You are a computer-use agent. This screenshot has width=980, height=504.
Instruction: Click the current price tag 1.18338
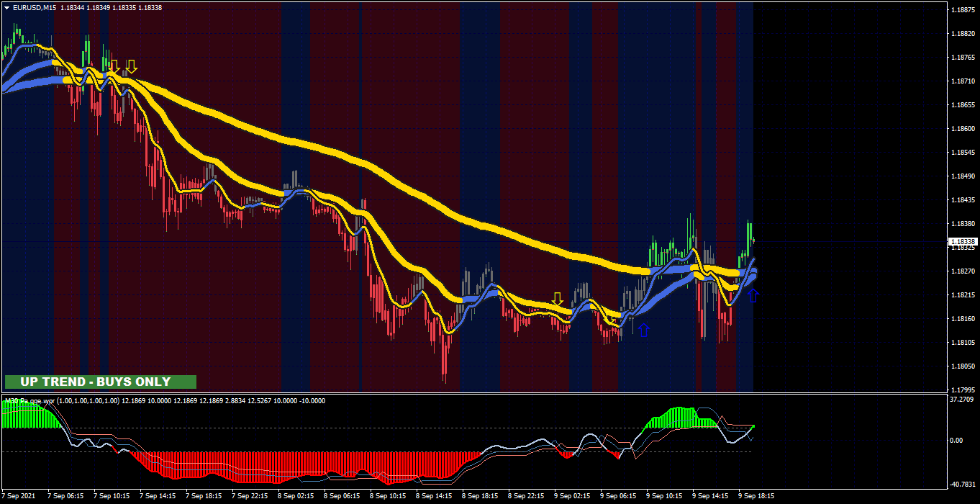[x=963, y=242]
